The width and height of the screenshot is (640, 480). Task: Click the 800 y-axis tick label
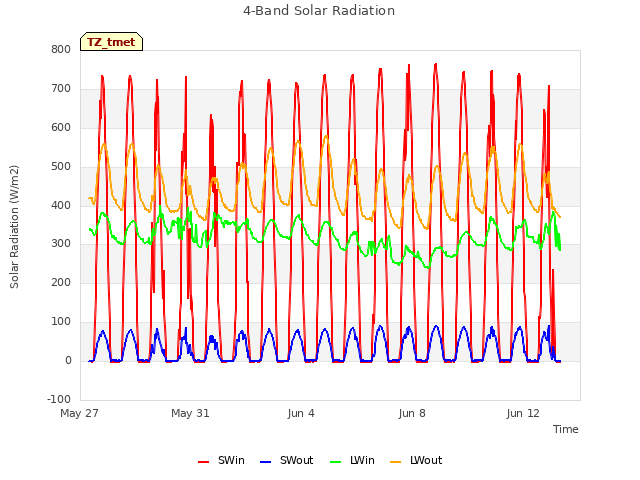(61, 50)
